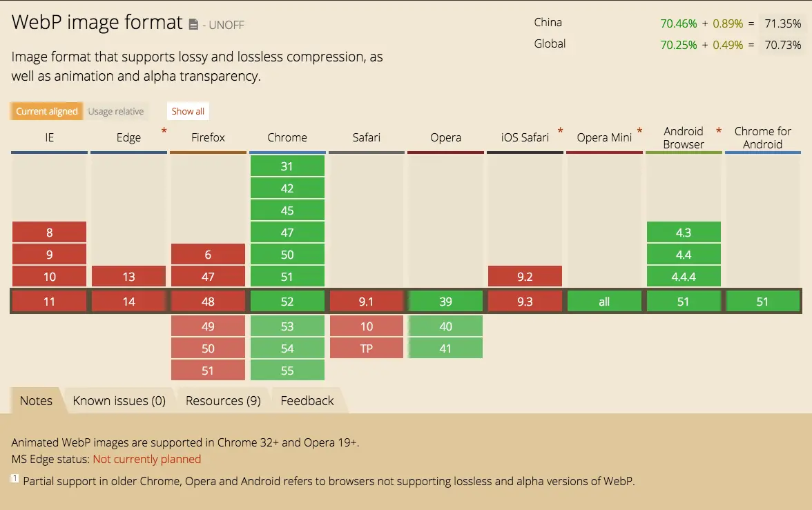812x510 pixels.
Task: Click the red asterisk next to Edge
Action: click(164, 131)
